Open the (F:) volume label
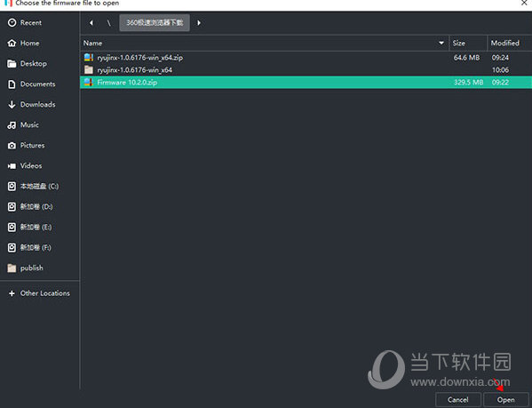This screenshot has width=532, height=408. tap(36, 247)
